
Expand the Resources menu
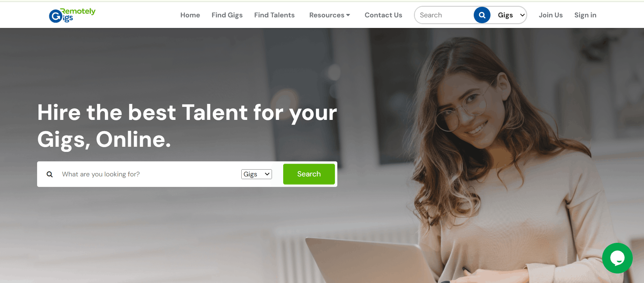329,15
